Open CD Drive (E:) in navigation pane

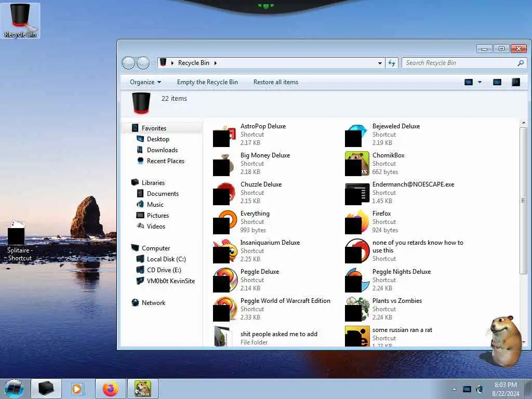[x=164, y=270]
